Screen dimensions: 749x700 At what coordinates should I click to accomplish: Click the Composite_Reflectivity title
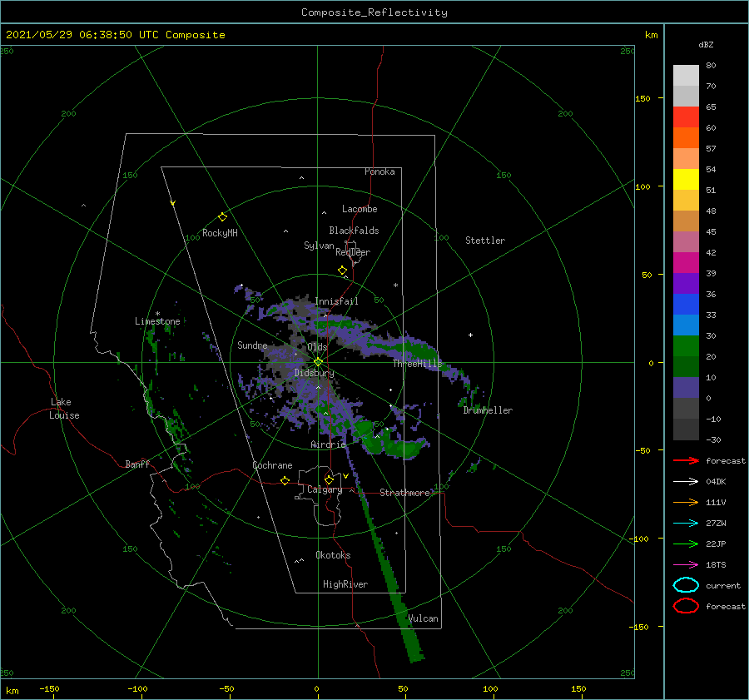click(x=374, y=12)
